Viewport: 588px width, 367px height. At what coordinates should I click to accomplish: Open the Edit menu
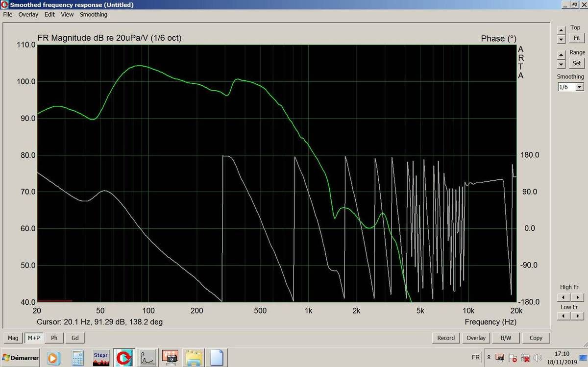coord(49,14)
